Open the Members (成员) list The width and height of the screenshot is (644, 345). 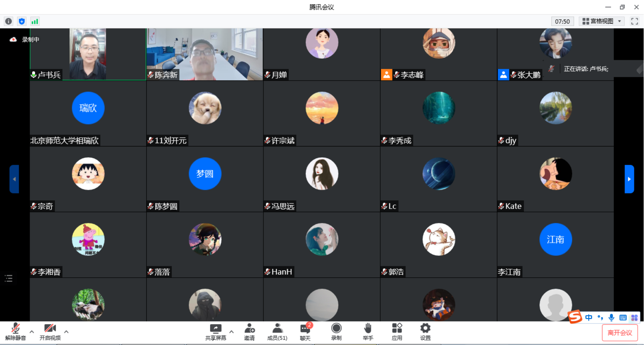coord(277,332)
